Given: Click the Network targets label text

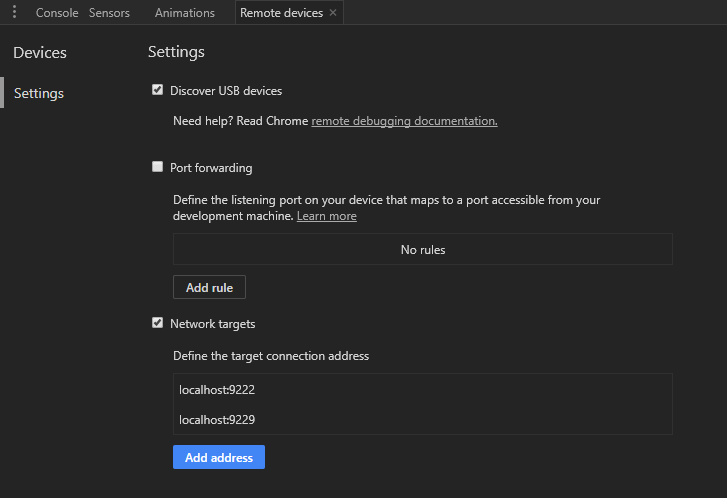Looking at the screenshot, I should pos(212,324).
